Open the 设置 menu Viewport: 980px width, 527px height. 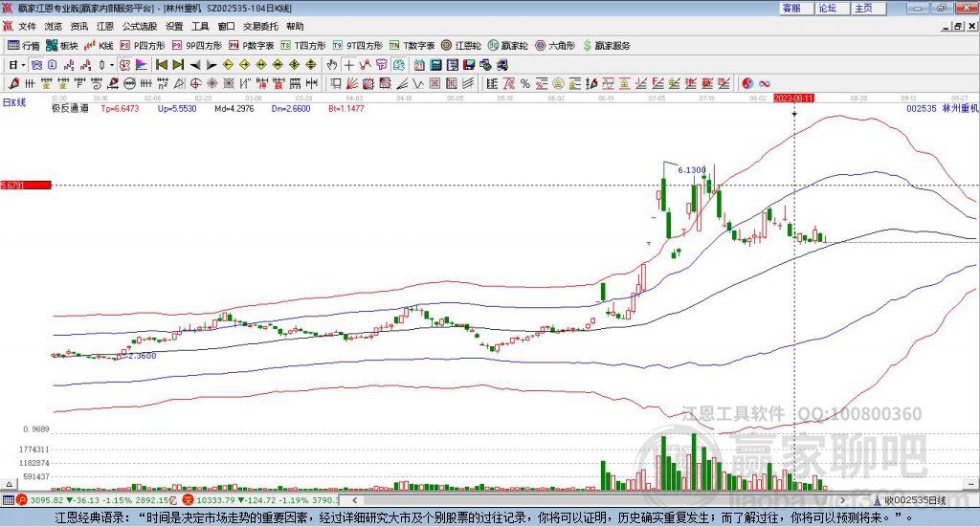(174, 26)
